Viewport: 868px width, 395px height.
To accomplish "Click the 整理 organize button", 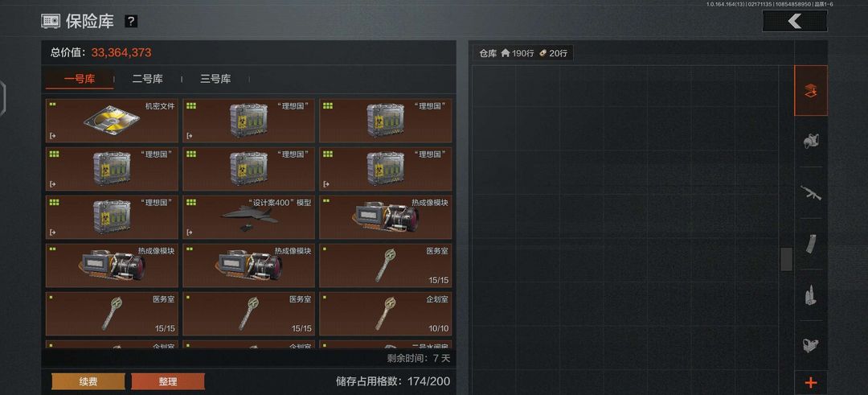I will click(x=168, y=381).
